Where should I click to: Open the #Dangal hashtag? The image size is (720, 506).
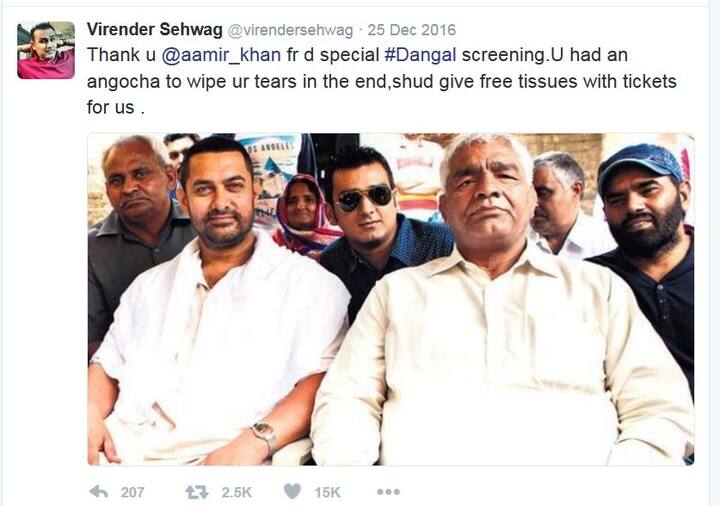coord(420,55)
